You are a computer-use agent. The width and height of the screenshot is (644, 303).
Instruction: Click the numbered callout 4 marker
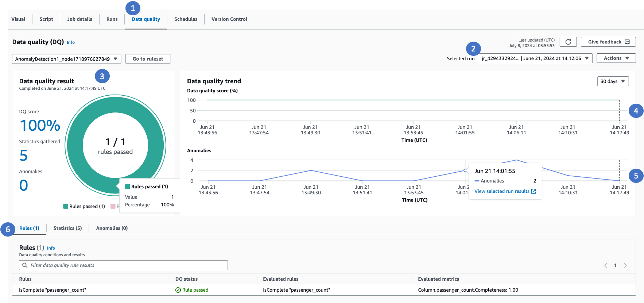point(636,111)
